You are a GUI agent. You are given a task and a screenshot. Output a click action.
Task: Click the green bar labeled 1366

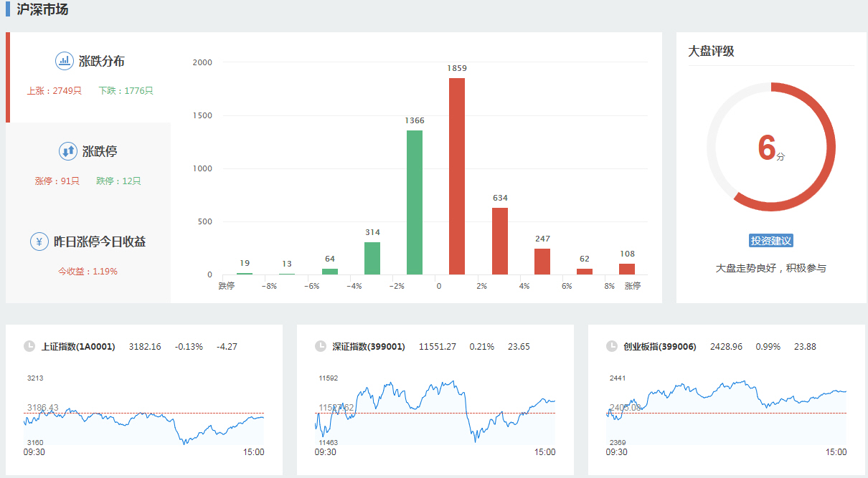tap(415, 202)
